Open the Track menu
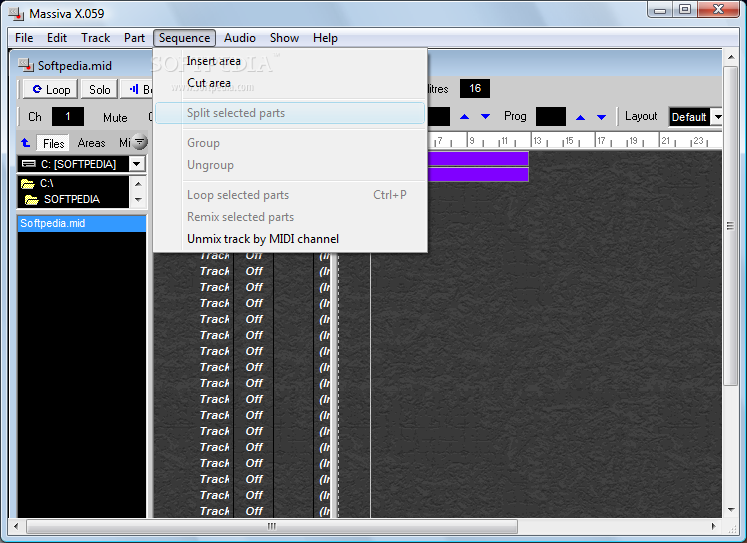Viewport: 747px width, 543px height. [95, 38]
